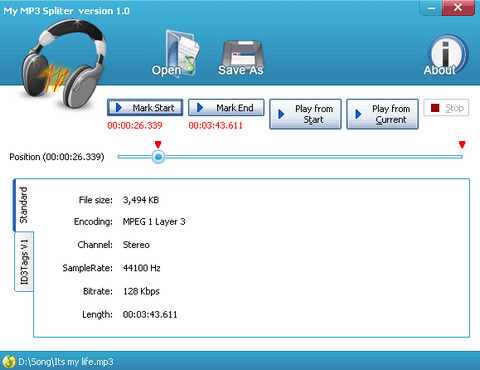480x370 pixels.
Task: Click the position slider thumb
Action: point(158,157)
